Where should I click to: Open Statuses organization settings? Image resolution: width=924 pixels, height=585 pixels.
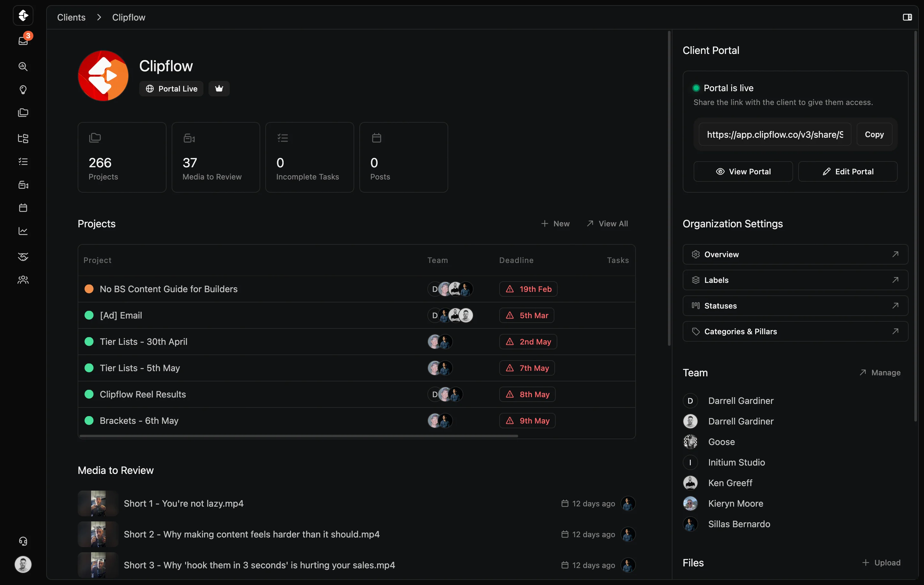coord(795,306)
